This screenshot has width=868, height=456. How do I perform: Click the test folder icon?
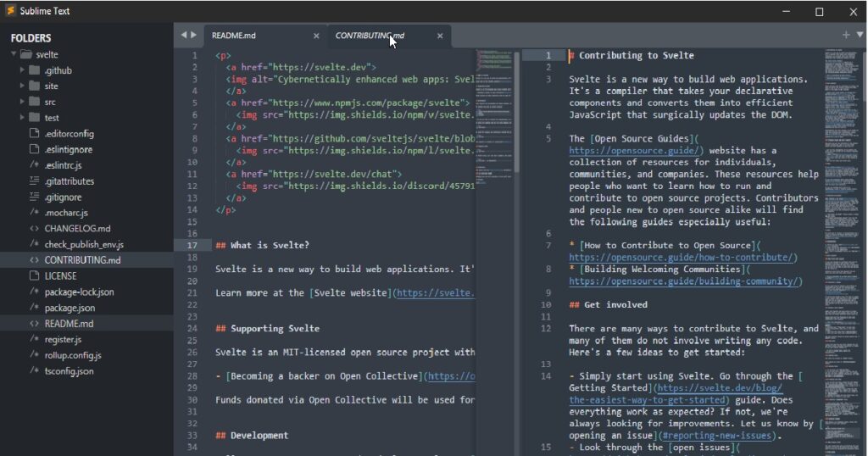(x=34, y=117)
